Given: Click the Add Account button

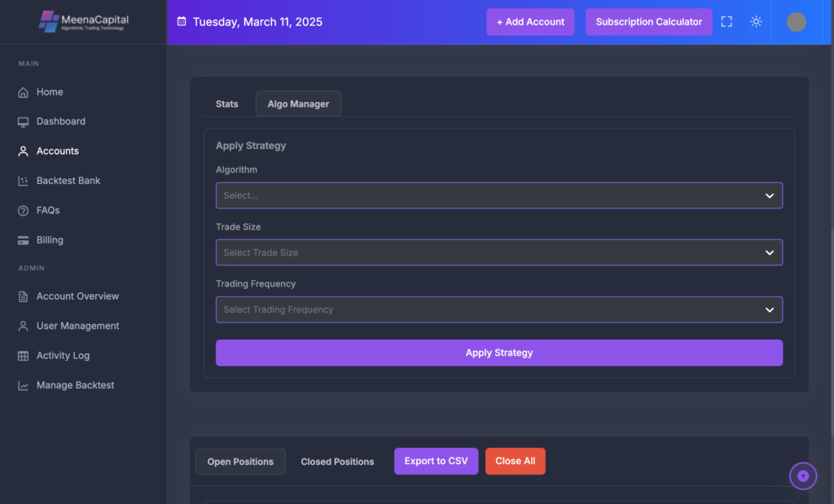Looking at the screenshot, I should (x=530, y=22).
